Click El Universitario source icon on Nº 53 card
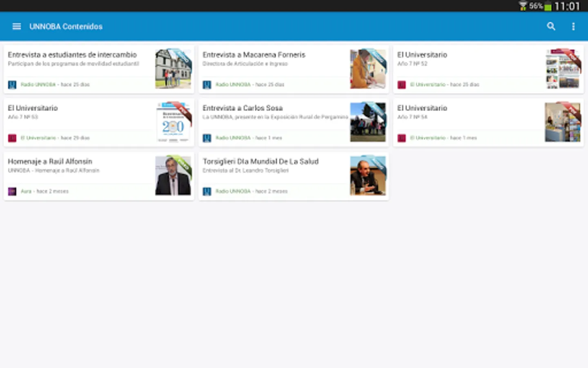Screen dimensions: 588x368 coord(12,138)
